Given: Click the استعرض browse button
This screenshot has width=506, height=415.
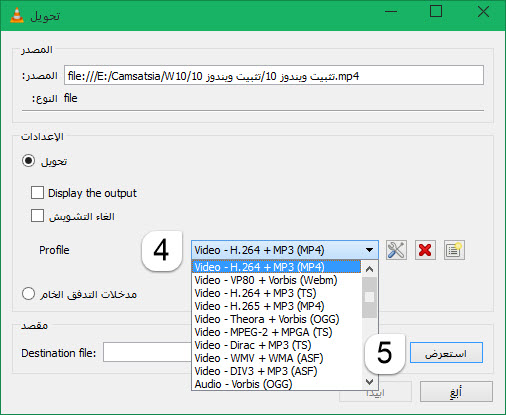Looking at the screenshot, I should click(x=446, y=353).
